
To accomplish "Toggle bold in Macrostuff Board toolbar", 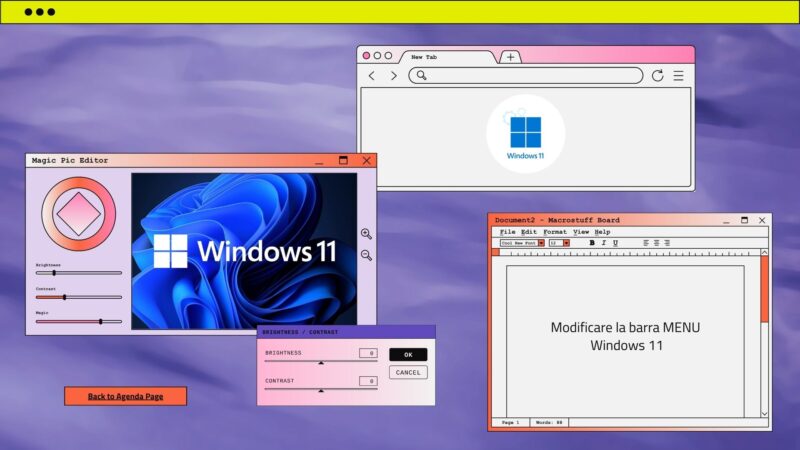I will [x=592, y=243].
